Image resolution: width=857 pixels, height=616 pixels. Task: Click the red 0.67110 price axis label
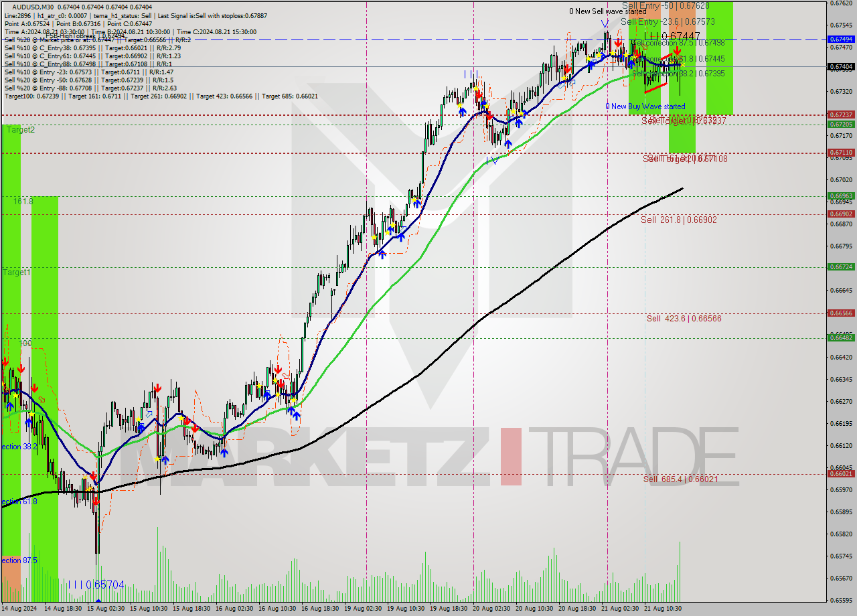point(841,153)
